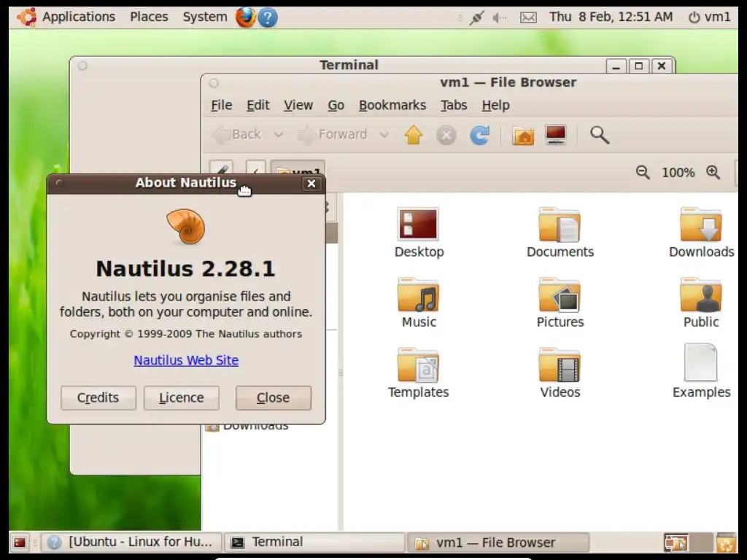The image size is (747, 560).
Task: Open the Downloads folder icon in main pane
Action: (x=701, y=225)
